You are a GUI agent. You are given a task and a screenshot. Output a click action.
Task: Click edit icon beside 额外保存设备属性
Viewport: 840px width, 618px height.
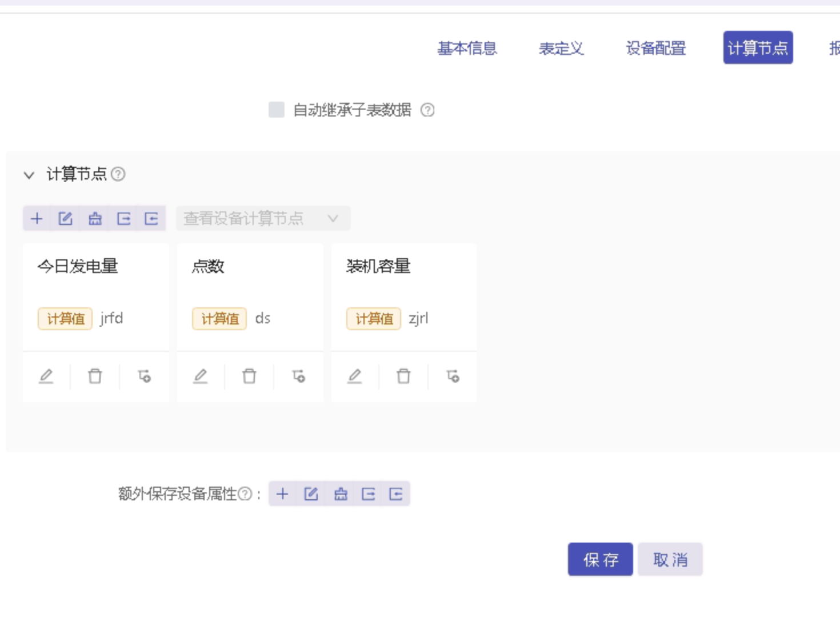pyautogui.click(x=311, y=494)
